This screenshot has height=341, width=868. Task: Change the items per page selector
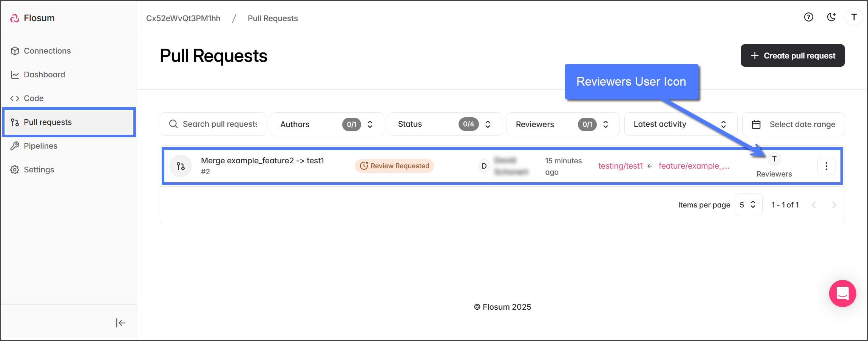748,205
